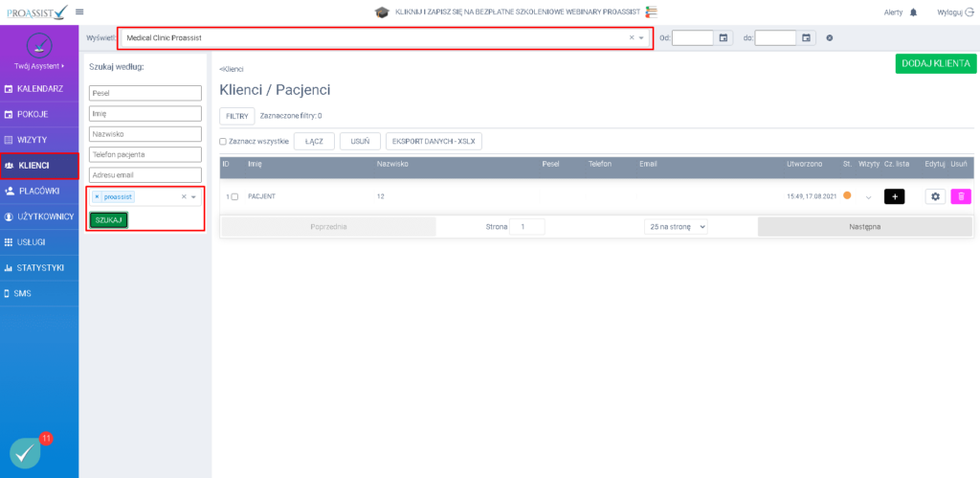The width and height of the screenshot is (980, 478).
Task: Expand visits chevron in PACJENT row
Action: pos(868,197)
